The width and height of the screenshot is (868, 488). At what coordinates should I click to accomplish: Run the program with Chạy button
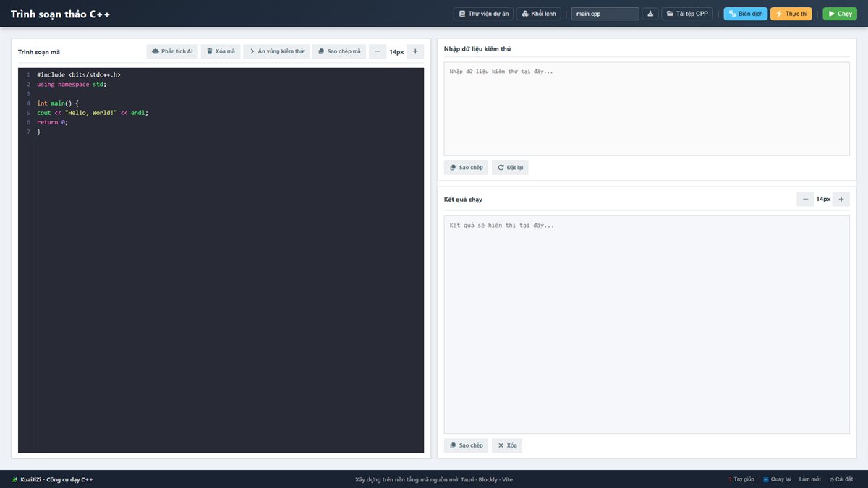pyautogui.click(x=839, y=14)
